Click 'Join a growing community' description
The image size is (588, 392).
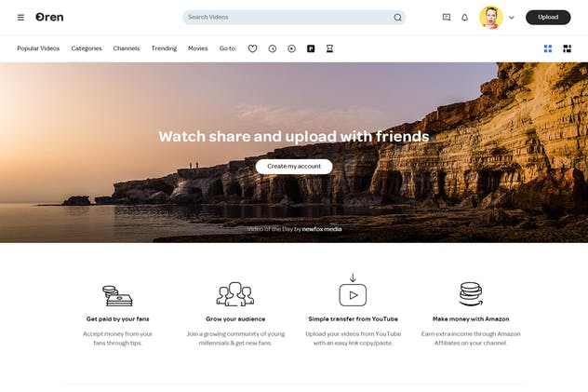tap(235, 338)
